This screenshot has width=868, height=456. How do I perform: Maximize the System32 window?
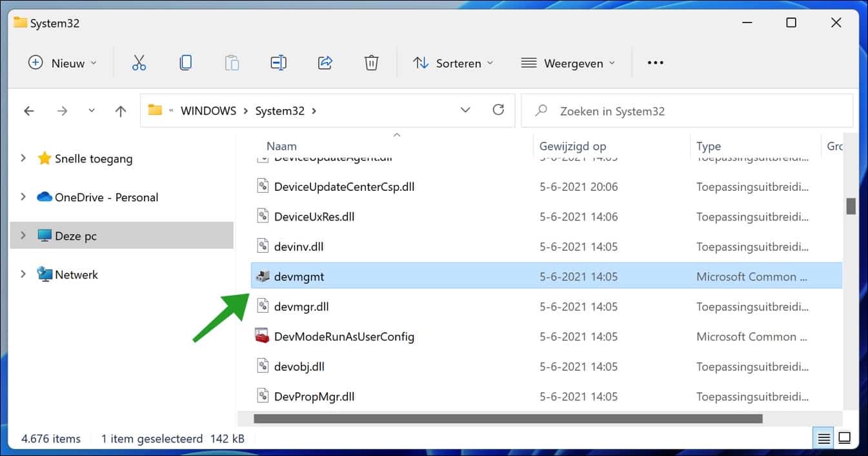click(791, 23)
